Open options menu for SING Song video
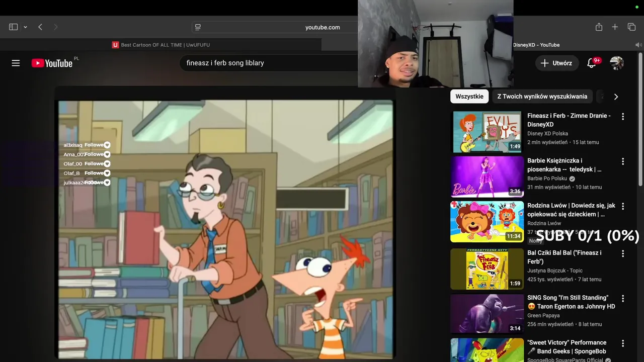The height and width of the screenshot is (362, 644). [623, 298]
